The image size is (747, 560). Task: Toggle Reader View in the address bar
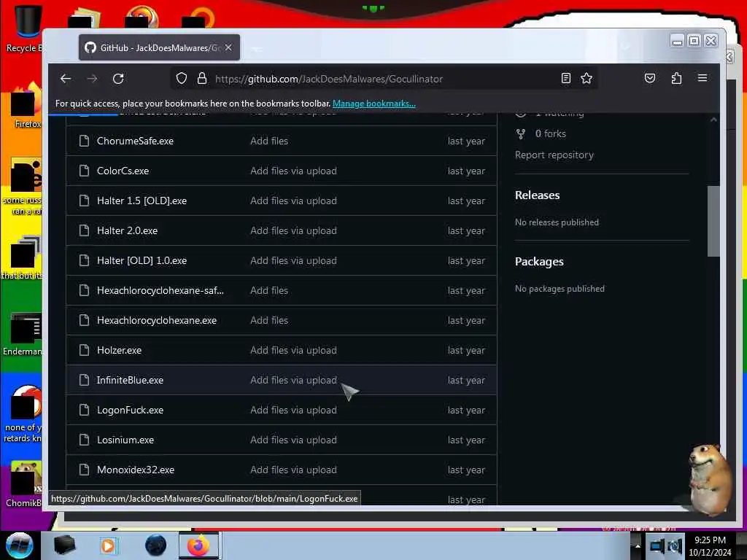point(565,78)
